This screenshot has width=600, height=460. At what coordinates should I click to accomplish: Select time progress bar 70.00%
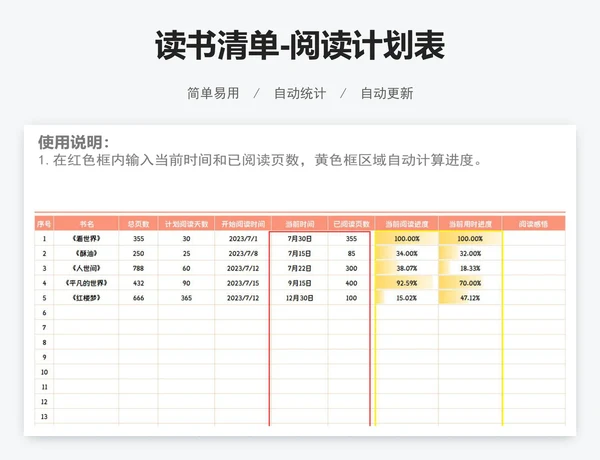tap(470, 283)
